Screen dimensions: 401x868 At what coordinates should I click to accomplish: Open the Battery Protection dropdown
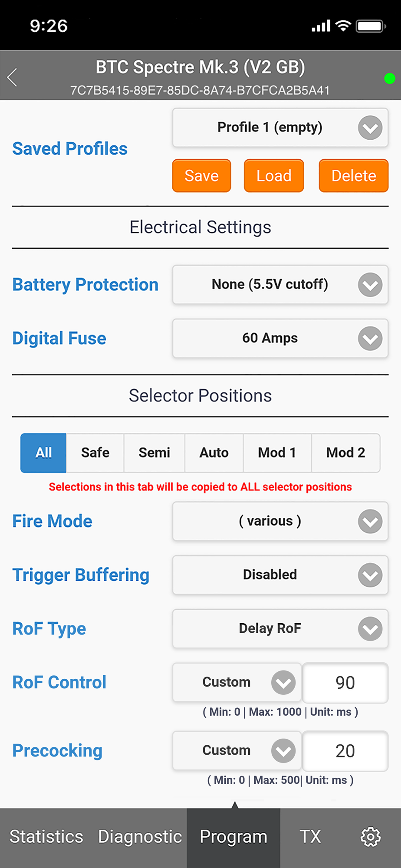(280, 285)
